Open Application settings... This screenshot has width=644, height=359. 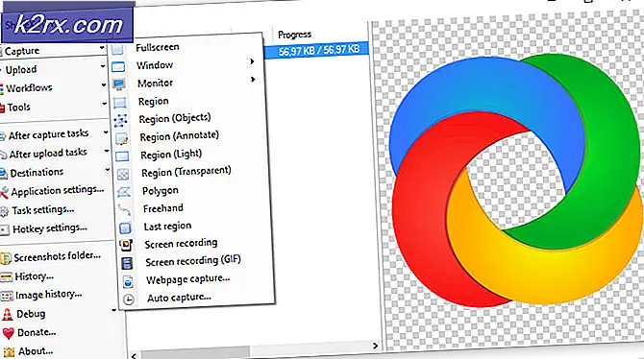(58, 191)
